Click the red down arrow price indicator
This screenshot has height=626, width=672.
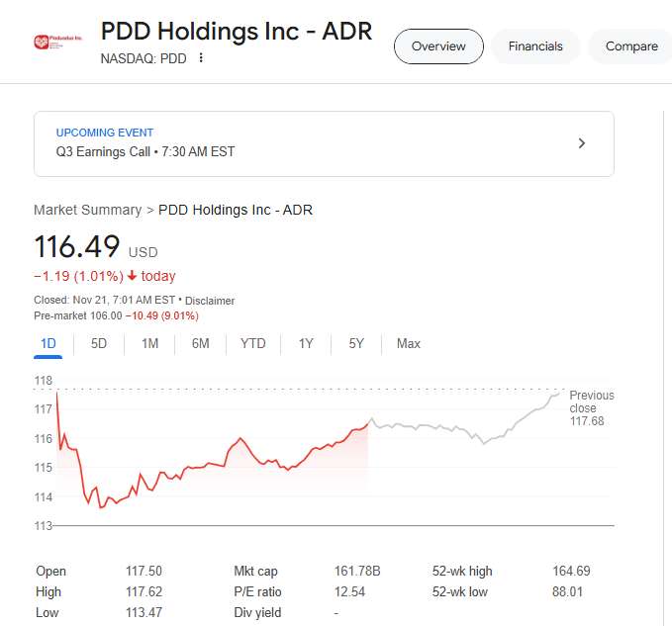[133, 276]
